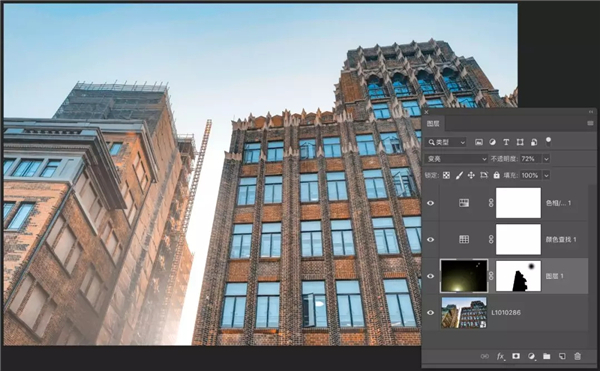Click lock transparent pixels icon

click(x=446, y=175)
